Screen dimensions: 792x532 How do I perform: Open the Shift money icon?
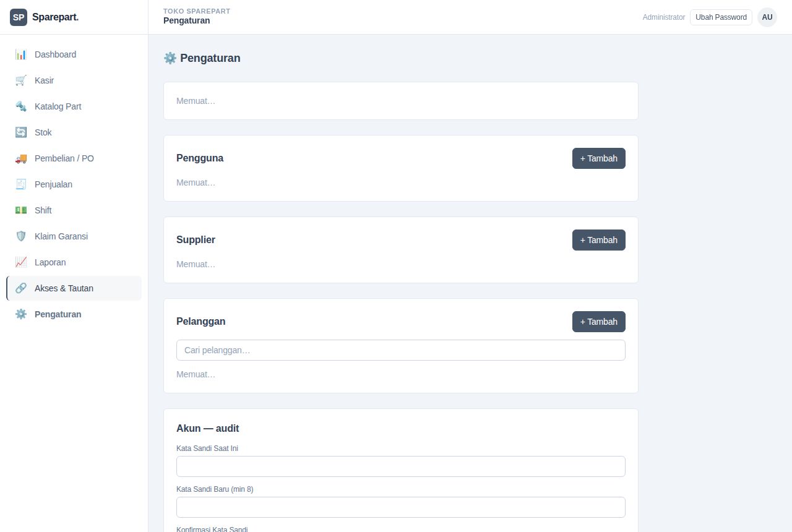pos(21,210)
